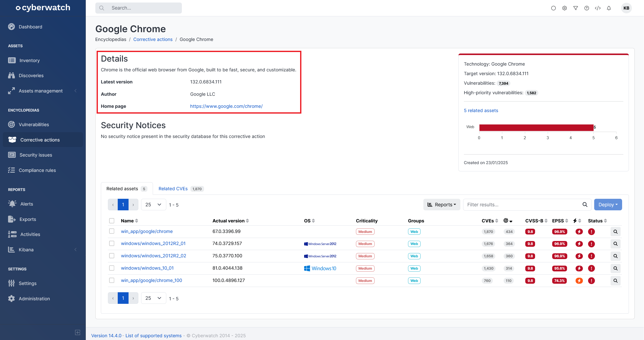Sort table by EPSS column
The image size is (644, 340).
click(x=560, y=221)
